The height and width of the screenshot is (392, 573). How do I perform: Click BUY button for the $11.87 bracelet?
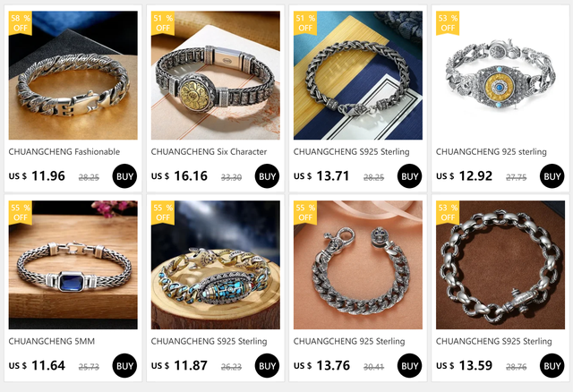tap(267, 366)
